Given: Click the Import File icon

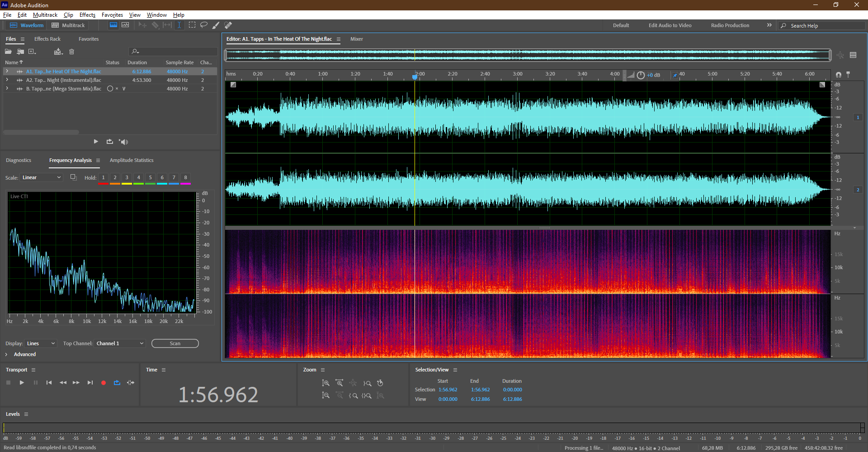Looking at the screenshot, I should point(20,52).
